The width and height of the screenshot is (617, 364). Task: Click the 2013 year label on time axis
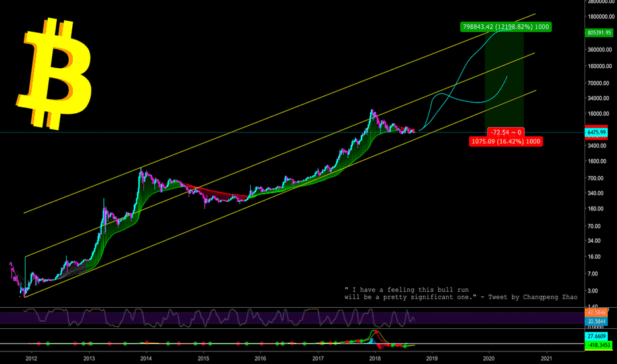[x=89, y=359]
